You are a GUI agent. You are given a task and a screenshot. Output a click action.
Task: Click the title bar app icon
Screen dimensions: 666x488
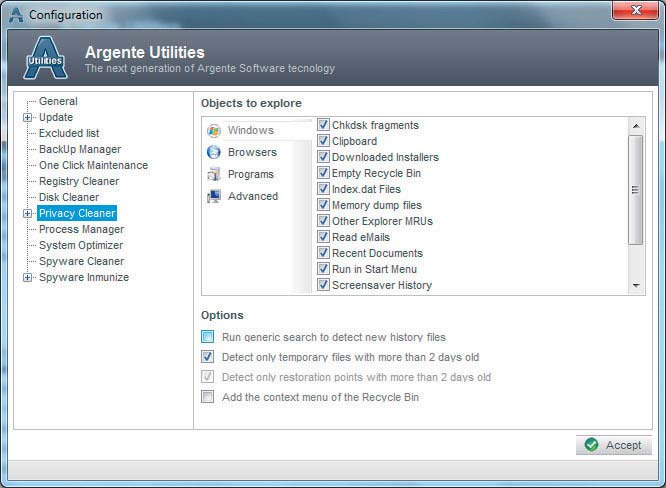tap(16, 15)
